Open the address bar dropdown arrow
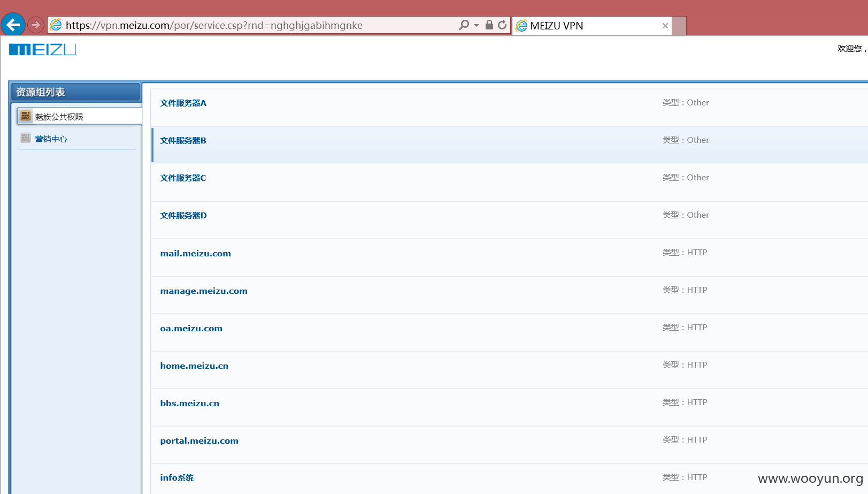Screen dimensions: 868x494 [477, 25]
